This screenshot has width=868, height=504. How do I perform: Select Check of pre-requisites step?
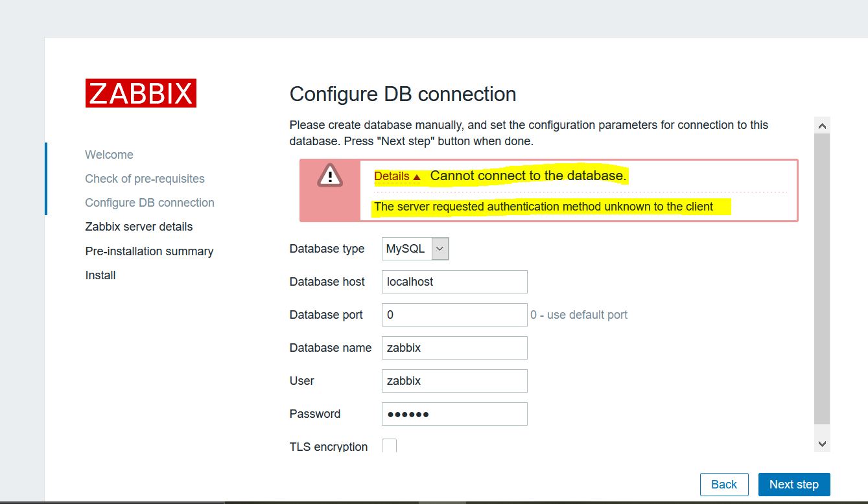click(x=145, y=179)
